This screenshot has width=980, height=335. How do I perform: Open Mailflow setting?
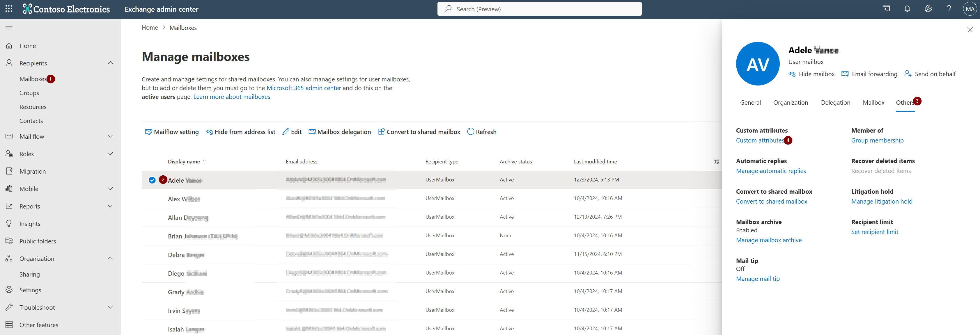[x=172, y=132]
